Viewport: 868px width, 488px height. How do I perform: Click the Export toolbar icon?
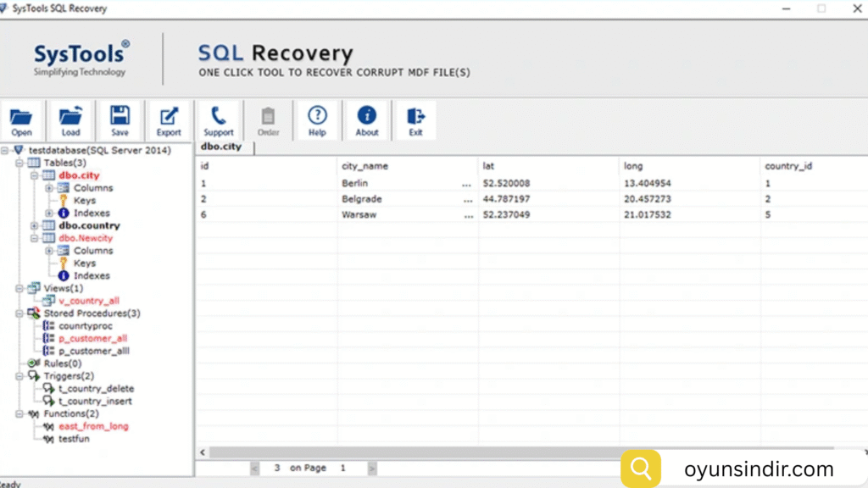tap(169, 119)
